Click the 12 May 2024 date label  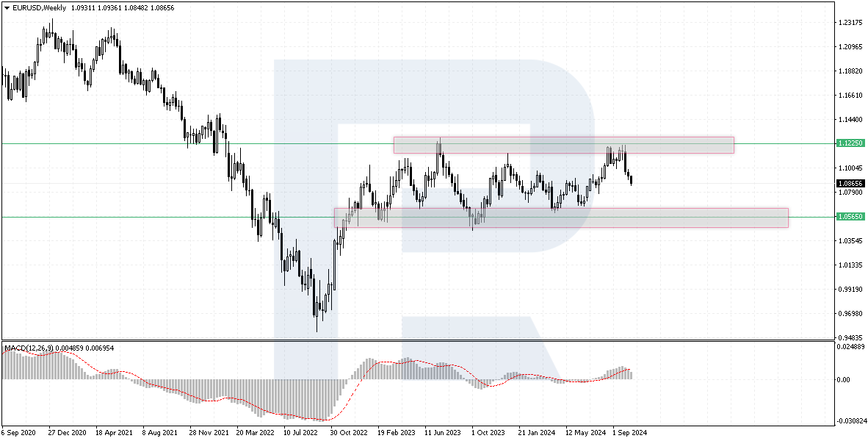(585, 431)
